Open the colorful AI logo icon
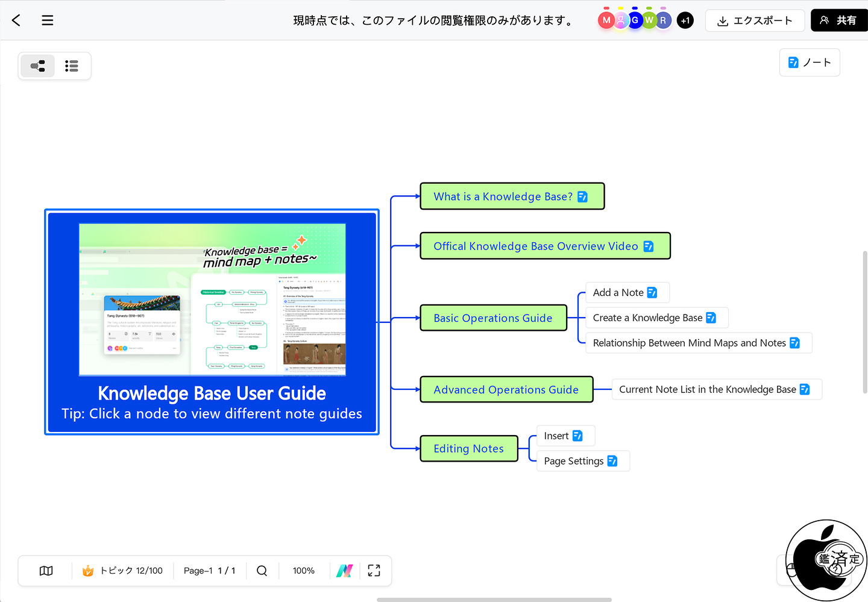This screenshot has height=602, width=868. pyautogui.click(x=344, y=571)
